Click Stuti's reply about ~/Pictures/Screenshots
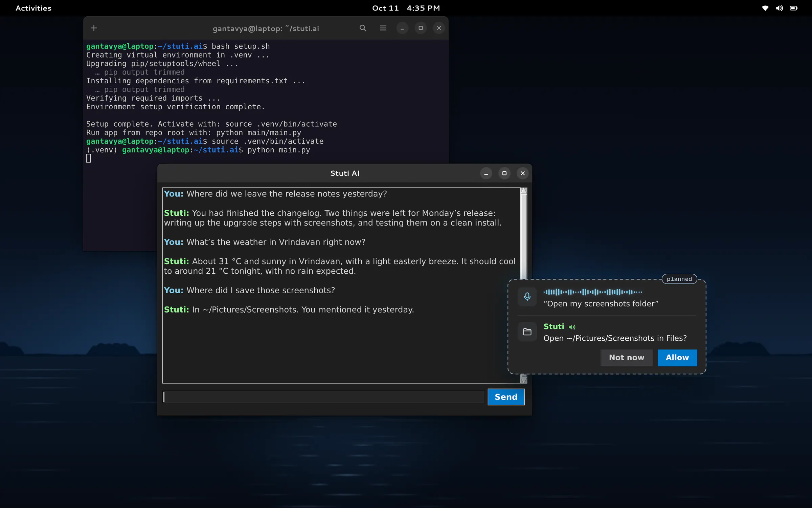Screen dimensions: 812x508 [x=289, y=310]
